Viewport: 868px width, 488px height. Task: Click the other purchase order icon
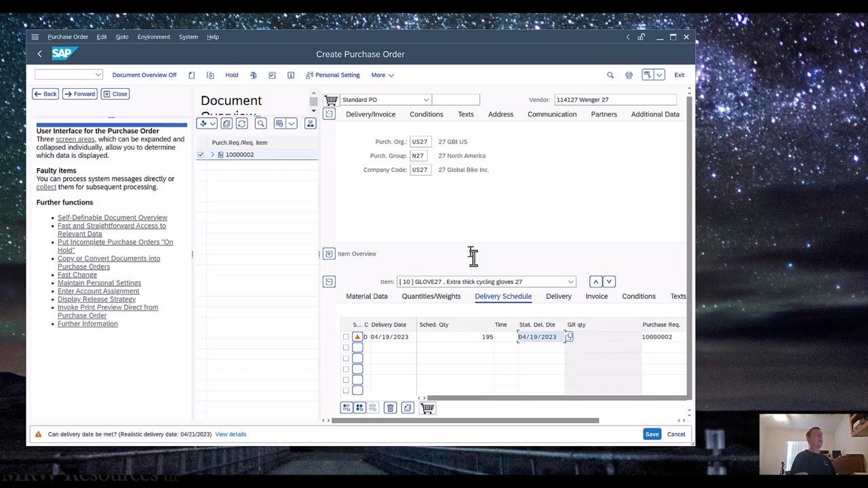coord(210,75)
